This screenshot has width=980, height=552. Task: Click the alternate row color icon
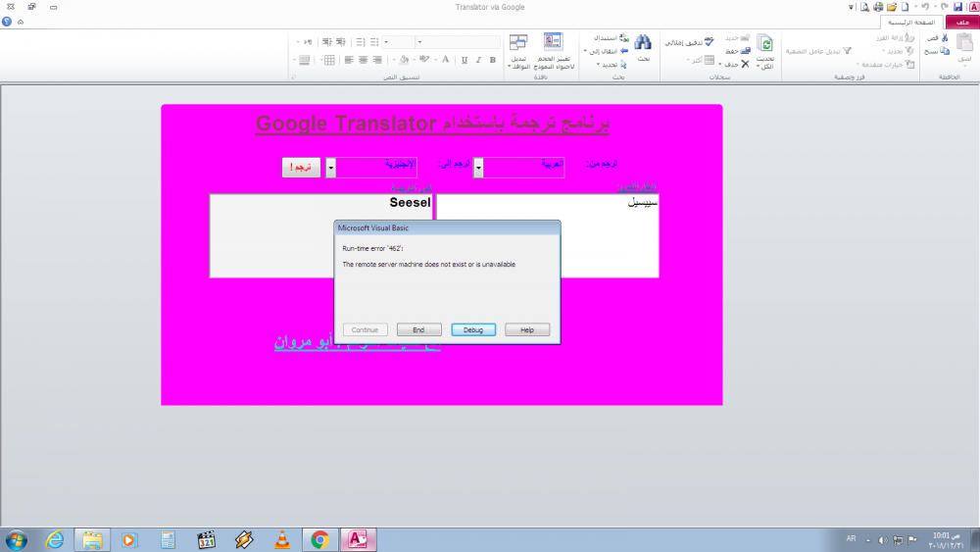tap(305, 60)
